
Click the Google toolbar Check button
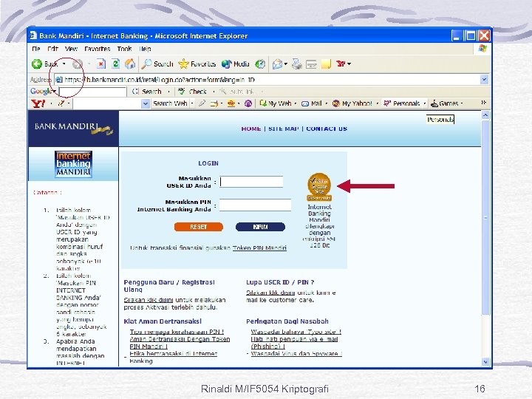tap(192, 92)
